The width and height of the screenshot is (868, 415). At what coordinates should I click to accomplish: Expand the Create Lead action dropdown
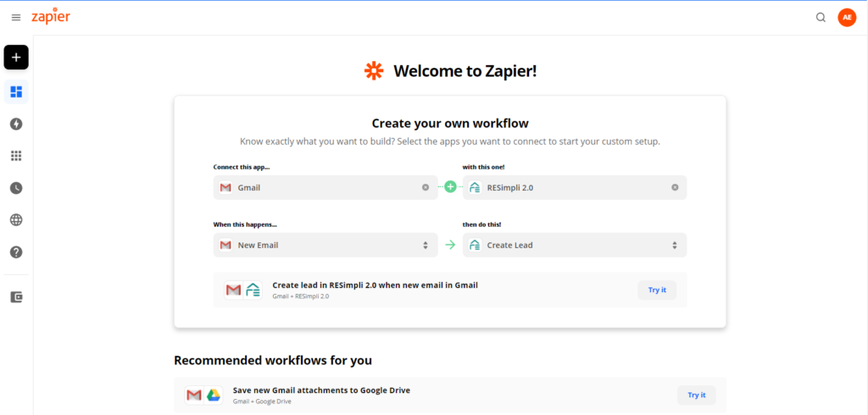(575, 245)
